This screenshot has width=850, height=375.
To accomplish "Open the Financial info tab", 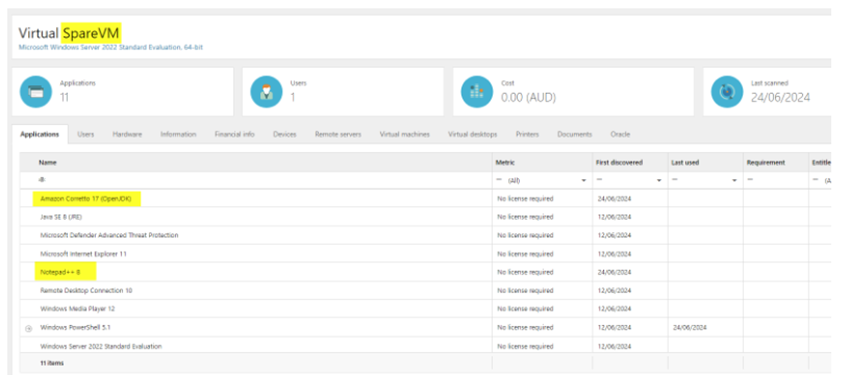I will pyautogui.click(x=235, y=134).
